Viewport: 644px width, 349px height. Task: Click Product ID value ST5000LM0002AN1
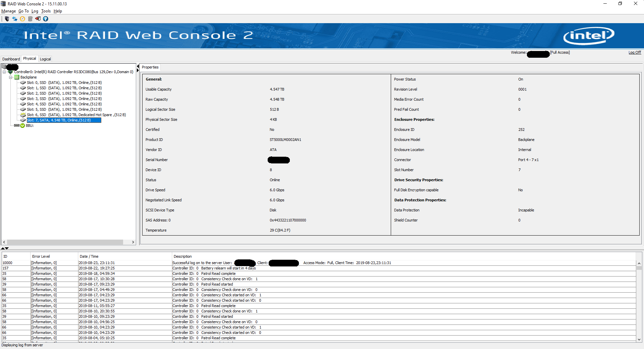pyautogui.click(x=285, y=140)
